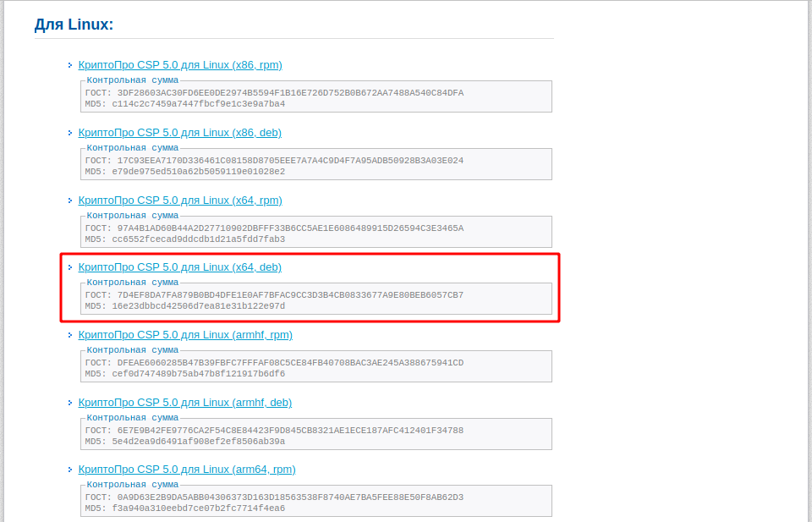Click ГОСТ hash starting with DFEAE6060285
812x522 pixels.
click(290, 363)
